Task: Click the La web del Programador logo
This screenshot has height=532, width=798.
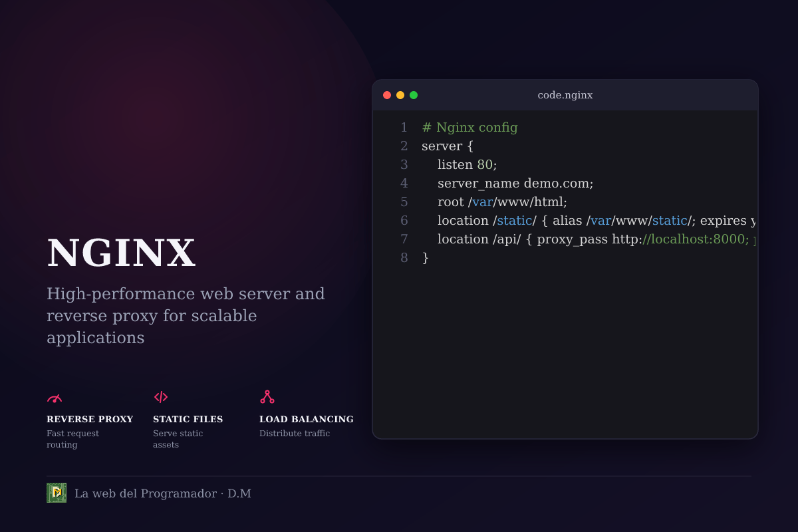Action: coord(57,493)
